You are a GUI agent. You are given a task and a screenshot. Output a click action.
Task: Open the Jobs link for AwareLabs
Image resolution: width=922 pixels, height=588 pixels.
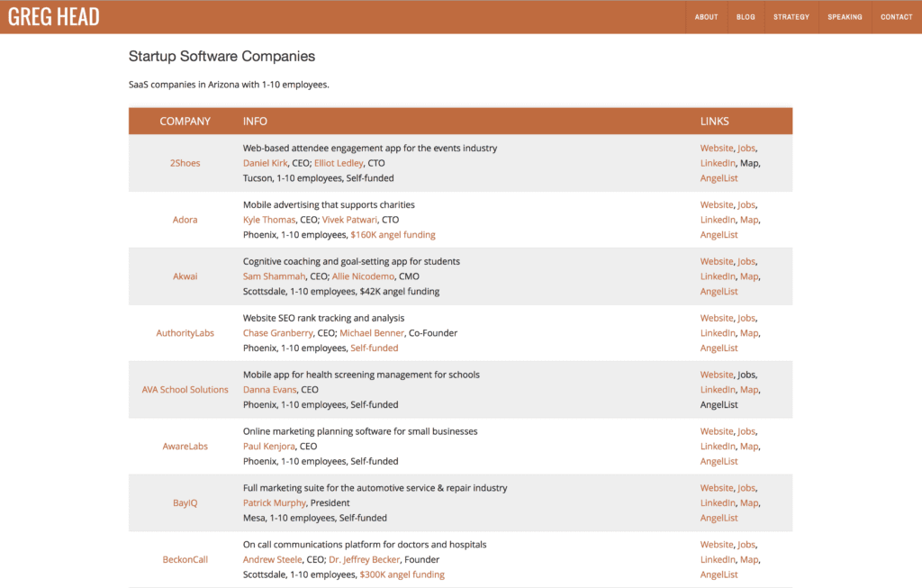pyautogui.click(x=746, y=431)
